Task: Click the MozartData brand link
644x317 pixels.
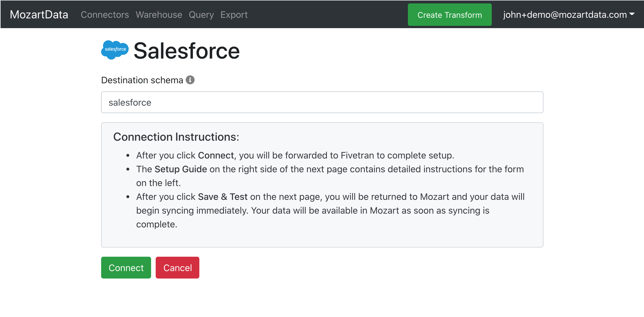Action: tap(39, 15)
